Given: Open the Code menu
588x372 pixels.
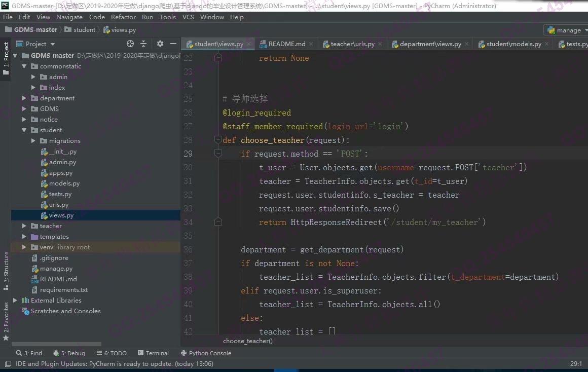Looking at the screenshot, I should 97,17.
